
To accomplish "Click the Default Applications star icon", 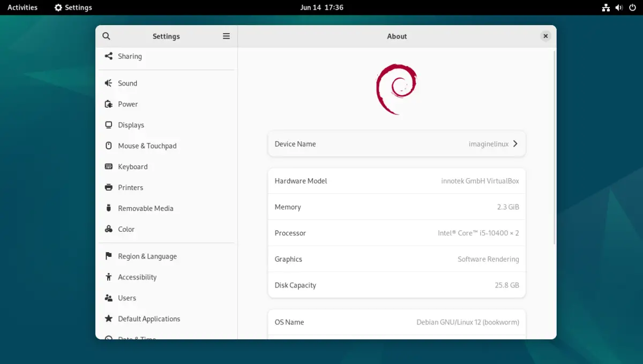I will click(108, 318).
